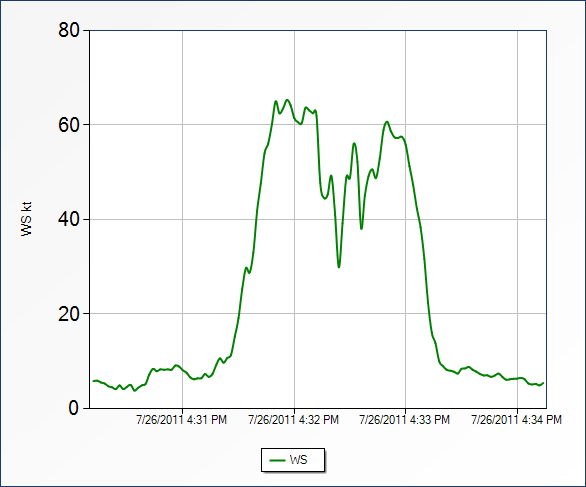The height and width of the screenshot is (487, 586).
Task: Select the 40 y-axis label
Action: (69, 219)
